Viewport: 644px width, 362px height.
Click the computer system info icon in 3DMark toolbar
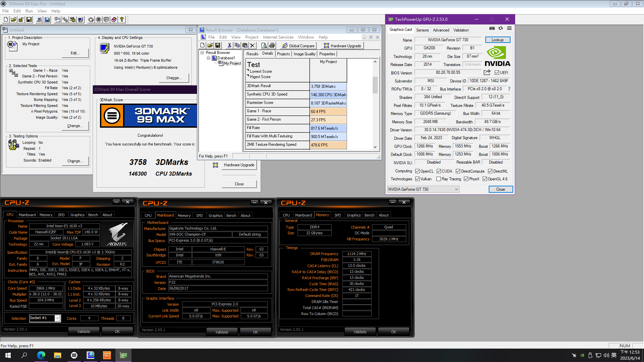click(x=39, y=20)
